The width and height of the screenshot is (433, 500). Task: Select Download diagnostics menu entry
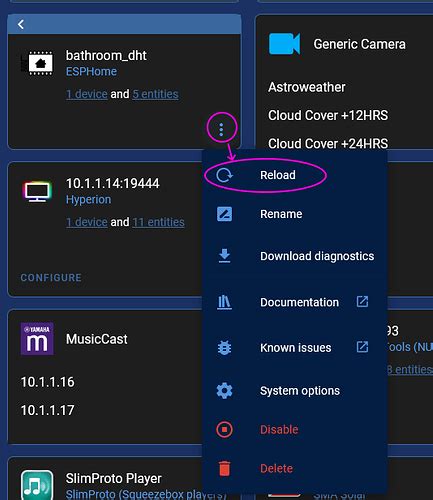[x=295, y=256]
